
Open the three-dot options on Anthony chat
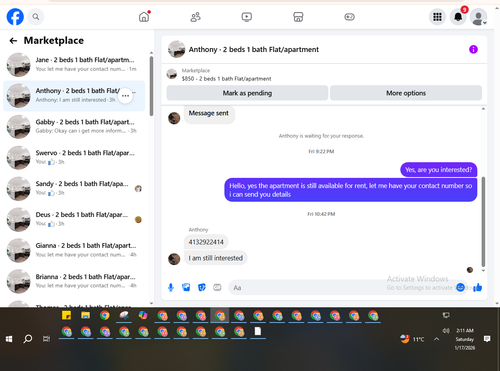(125, 96)
